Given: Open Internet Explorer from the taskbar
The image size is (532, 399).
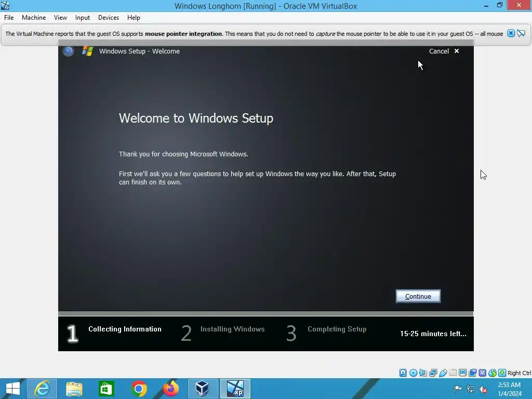Looking at the screenshot, I should (42, 389).
